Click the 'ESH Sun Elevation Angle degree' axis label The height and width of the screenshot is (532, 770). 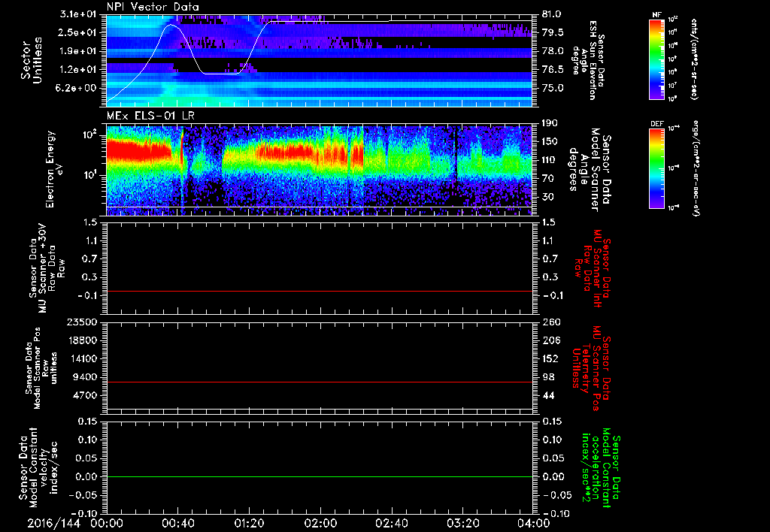[x=589, y=60]
